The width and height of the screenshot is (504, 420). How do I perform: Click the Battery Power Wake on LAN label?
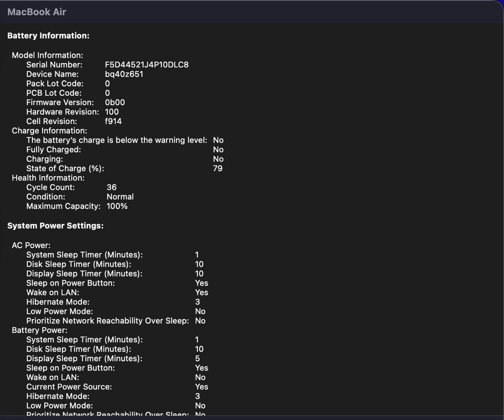(53, 377)
